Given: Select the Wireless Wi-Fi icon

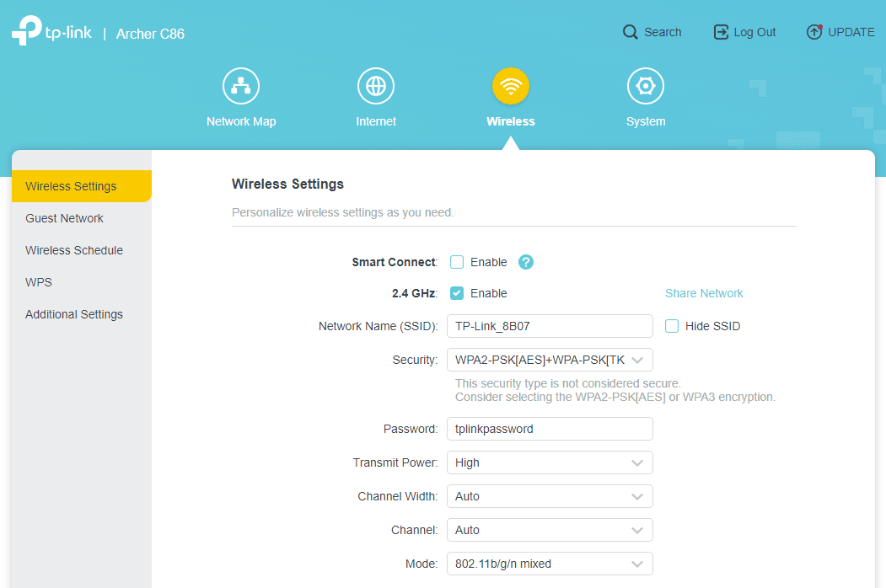Looking at the screenshot, I should pyautogui.click(x=511, y=87).
